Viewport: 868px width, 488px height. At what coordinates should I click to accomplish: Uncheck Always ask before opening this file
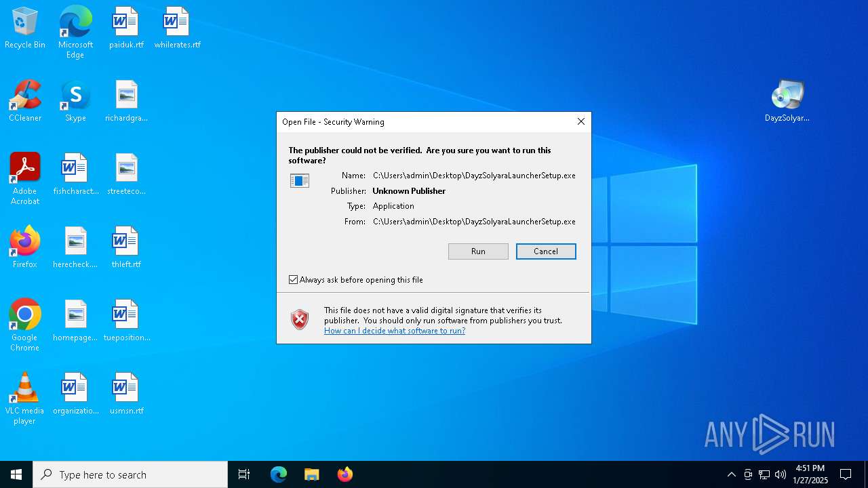coord(294,280)
